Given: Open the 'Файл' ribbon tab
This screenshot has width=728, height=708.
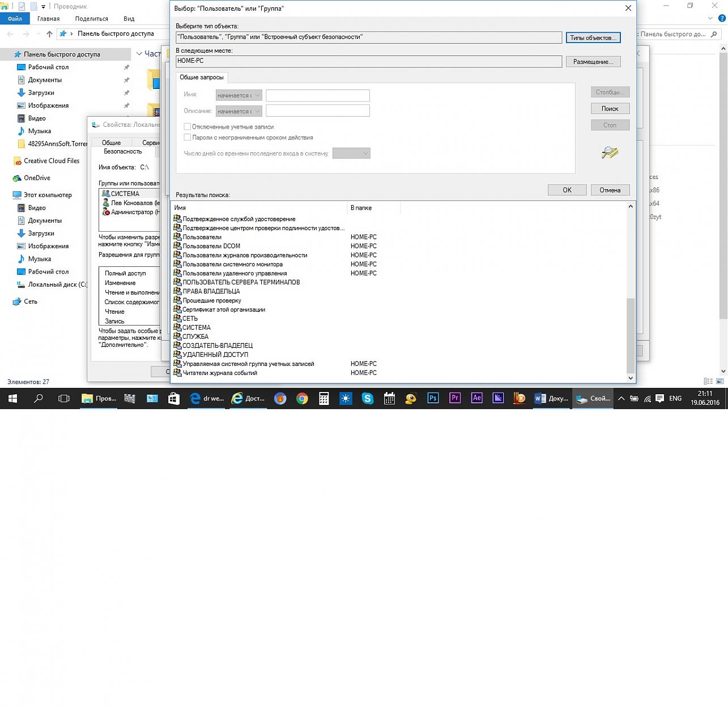Looking at the screenshot, I should [x=15, y=18].
